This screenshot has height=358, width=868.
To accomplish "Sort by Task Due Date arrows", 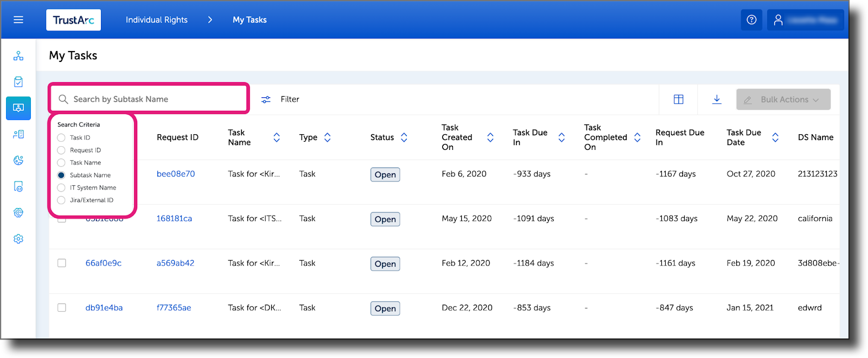I will 775,137.
